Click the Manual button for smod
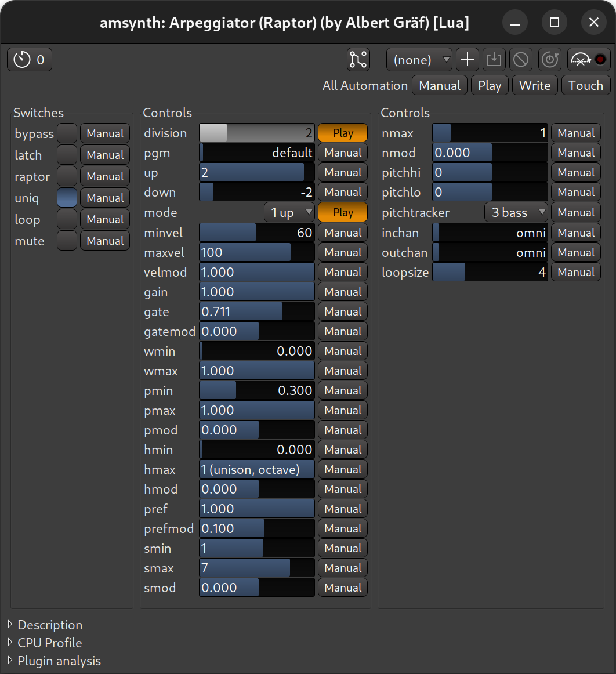 pos(343,588)
